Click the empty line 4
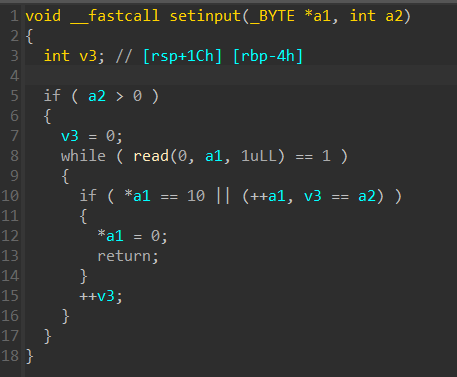 [x=241, y=76]
